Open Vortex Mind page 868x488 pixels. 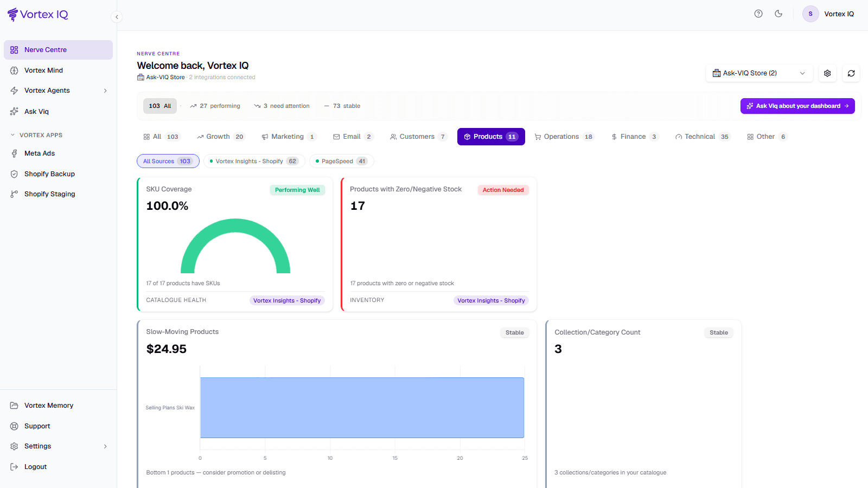pos(58,70)
